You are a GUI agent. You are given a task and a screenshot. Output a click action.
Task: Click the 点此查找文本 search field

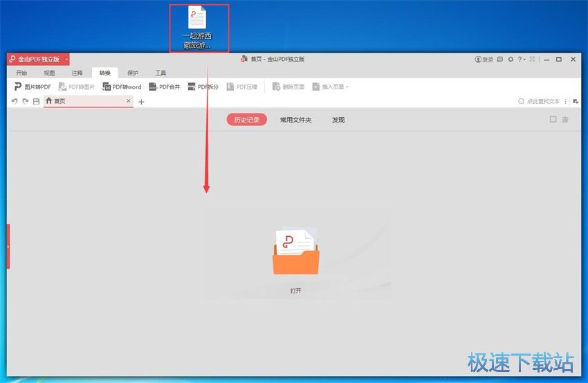tap(540, 101)
